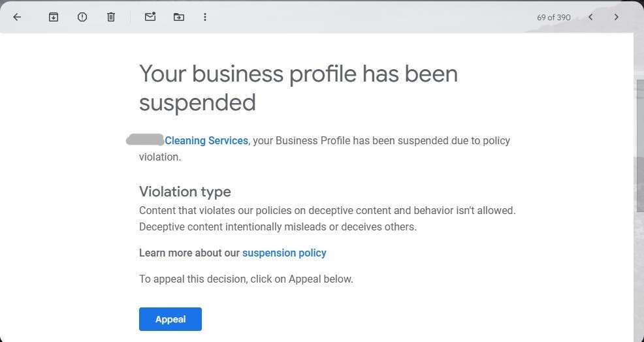Click the 'Your business profile has been suspended' heading
This screenshot has width=644, height=342.
[x=298, y=88]
